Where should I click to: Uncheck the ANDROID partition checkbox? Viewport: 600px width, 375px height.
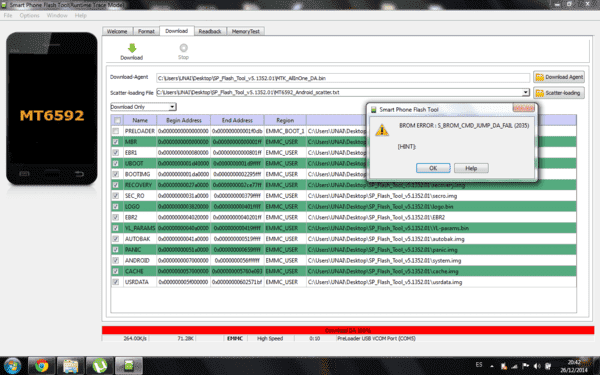coord(116,260)
